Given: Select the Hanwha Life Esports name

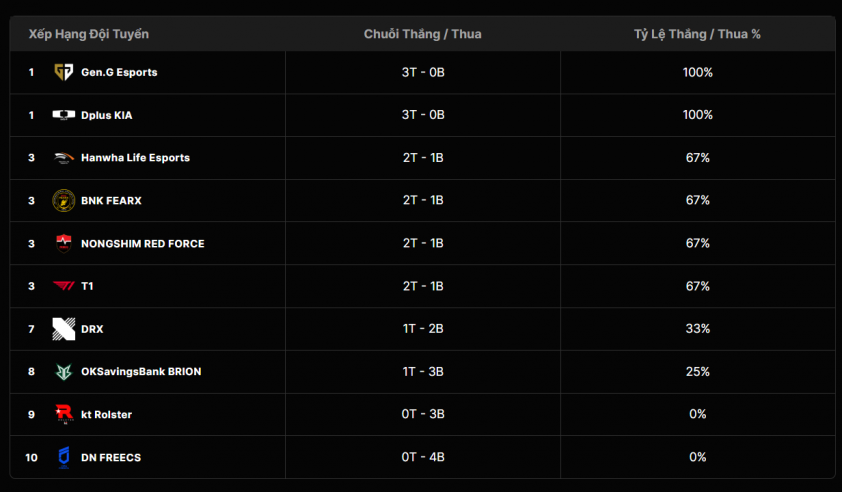Looking at the screenshot, I should tap(135, 157).
